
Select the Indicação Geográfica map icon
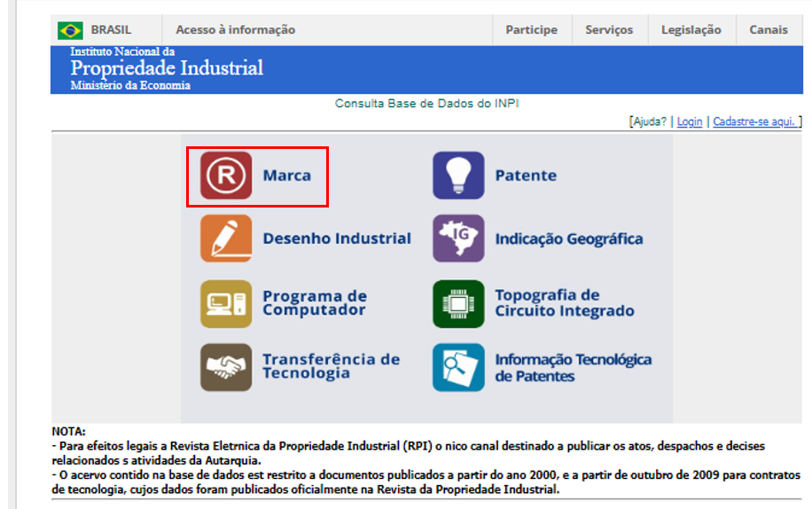pos(458,239)
